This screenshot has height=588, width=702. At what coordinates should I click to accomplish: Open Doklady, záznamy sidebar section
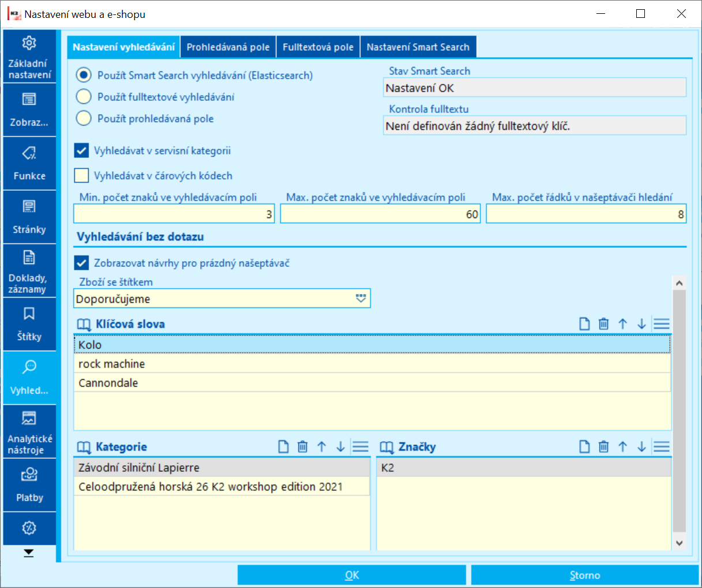point(29,271)
